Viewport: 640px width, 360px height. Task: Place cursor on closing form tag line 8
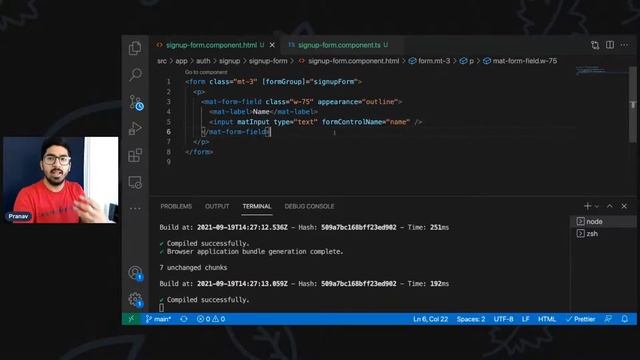tap(199, 152)
